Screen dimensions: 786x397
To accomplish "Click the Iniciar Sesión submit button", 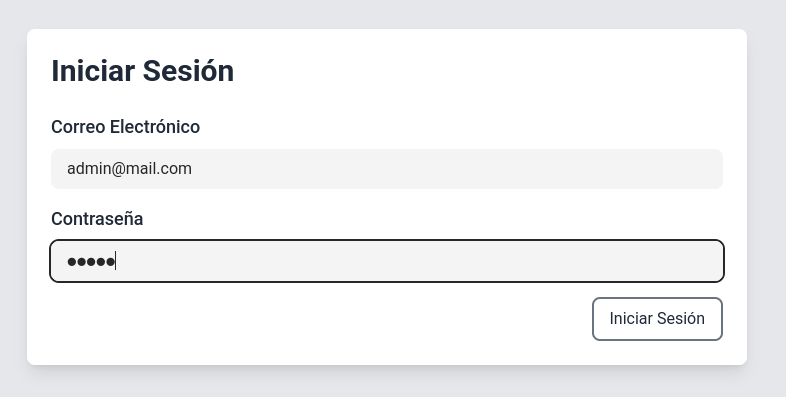I will [x=657, y=319].
